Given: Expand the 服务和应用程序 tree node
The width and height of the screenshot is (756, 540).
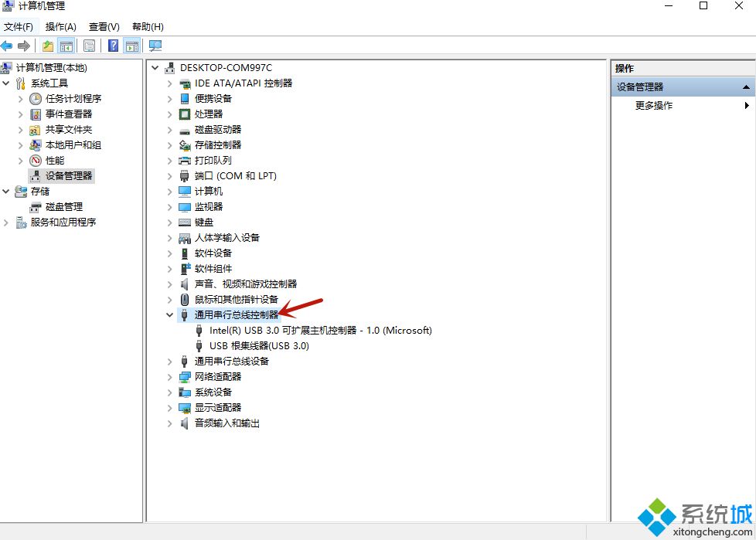Looking at the screenshot, I should (x=6, y=222).
